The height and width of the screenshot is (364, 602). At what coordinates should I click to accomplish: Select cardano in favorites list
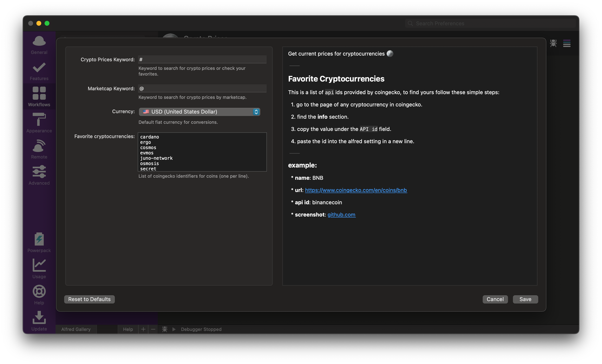pyautogui.click(x=149, y=137)
